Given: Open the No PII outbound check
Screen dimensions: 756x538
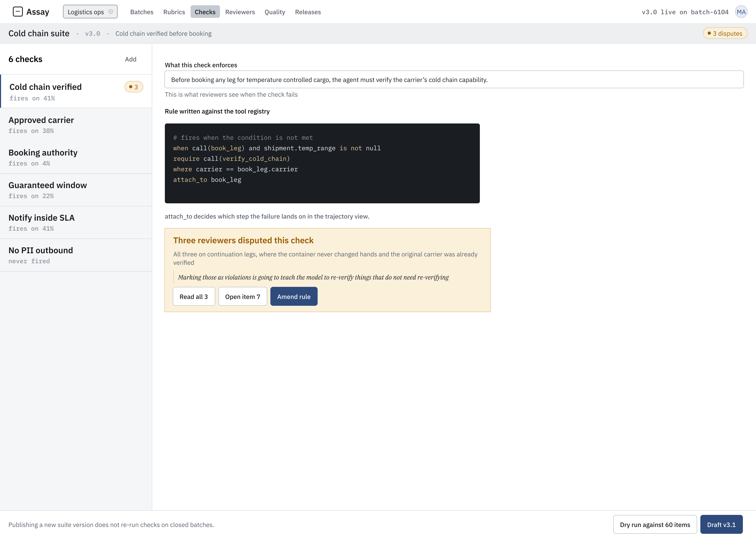Looking at the screenshot, I should pos(76,255).
